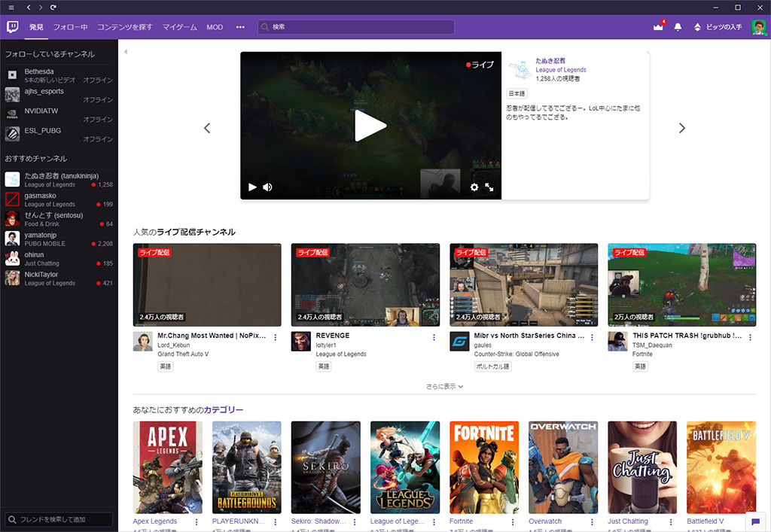Open THIS PATCH TRASH stream thumbnail
This screenshot has width=771, height=532.
coord(682,285)
